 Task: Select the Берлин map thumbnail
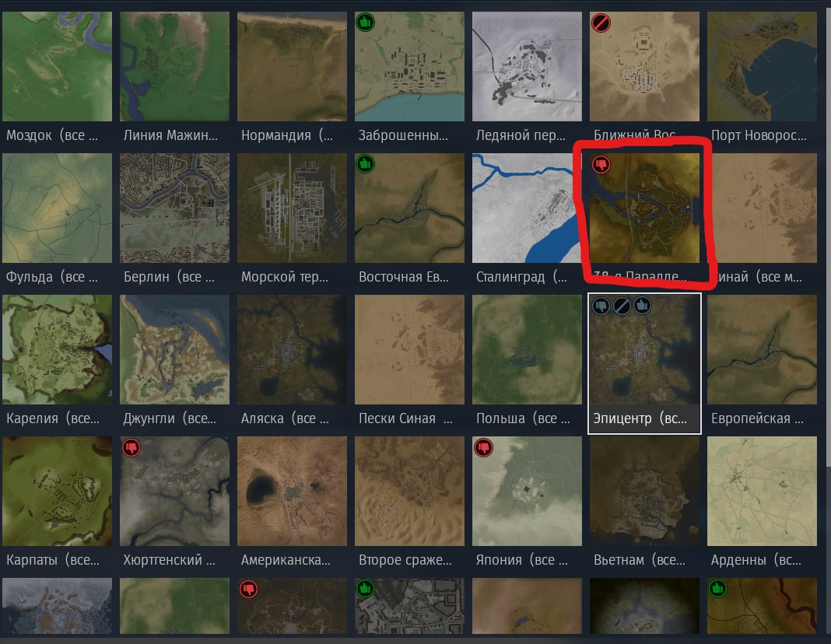[174, 208]
